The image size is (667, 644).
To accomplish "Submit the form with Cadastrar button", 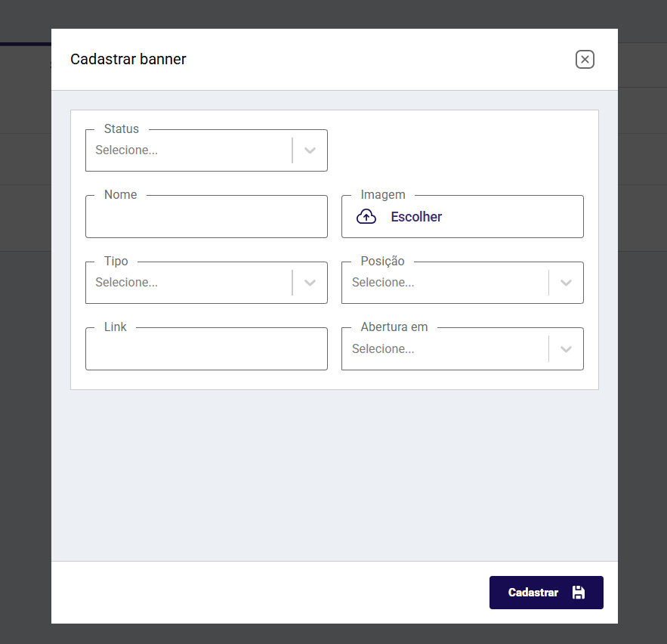I will pos(546,593).
